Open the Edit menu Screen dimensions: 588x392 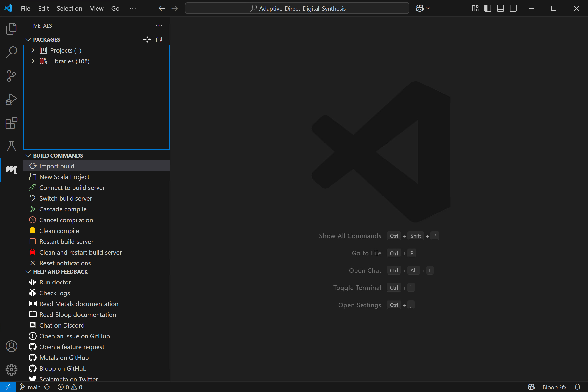coord(44,8)
